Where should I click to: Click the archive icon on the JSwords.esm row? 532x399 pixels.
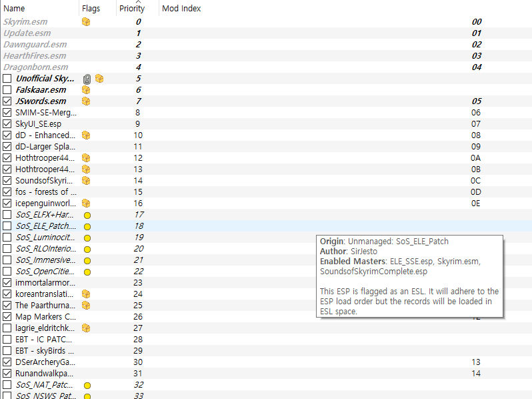tap(86, 101)
